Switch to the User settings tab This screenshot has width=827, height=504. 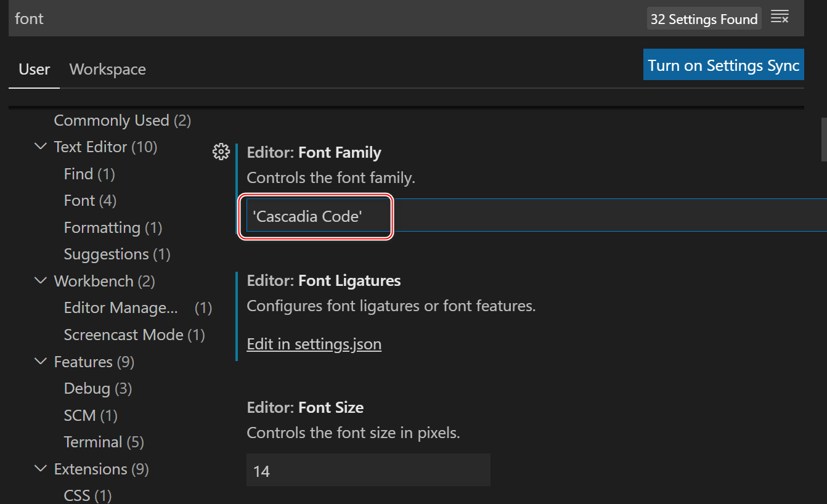tap(35, 69)
